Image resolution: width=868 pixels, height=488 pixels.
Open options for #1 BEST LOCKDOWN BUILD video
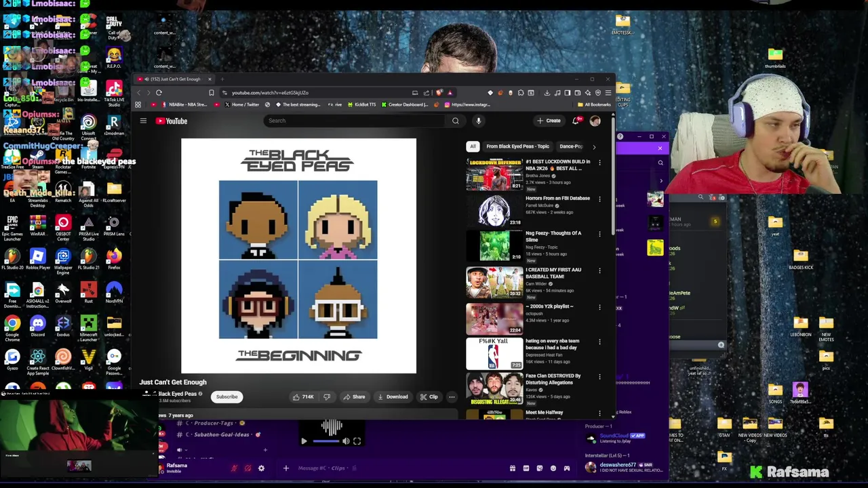coord(599,163)
